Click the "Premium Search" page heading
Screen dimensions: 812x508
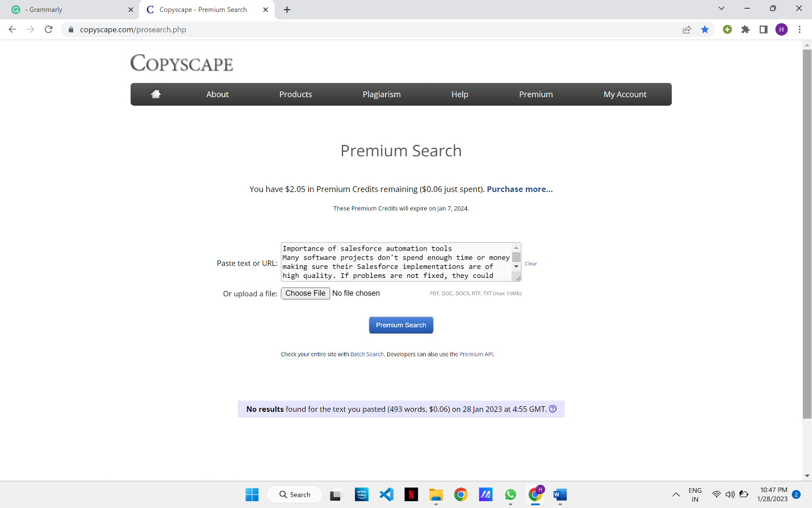pos(401,151)
